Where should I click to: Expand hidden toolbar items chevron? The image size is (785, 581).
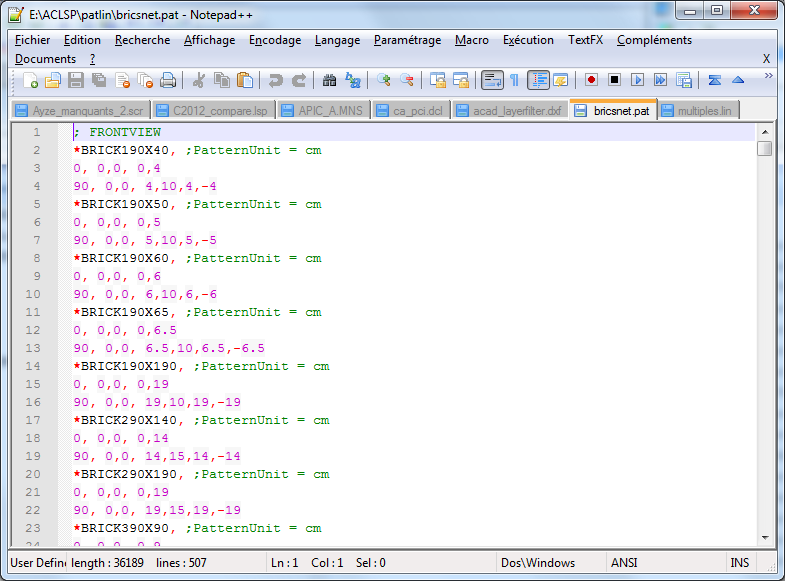coord(768,76)
